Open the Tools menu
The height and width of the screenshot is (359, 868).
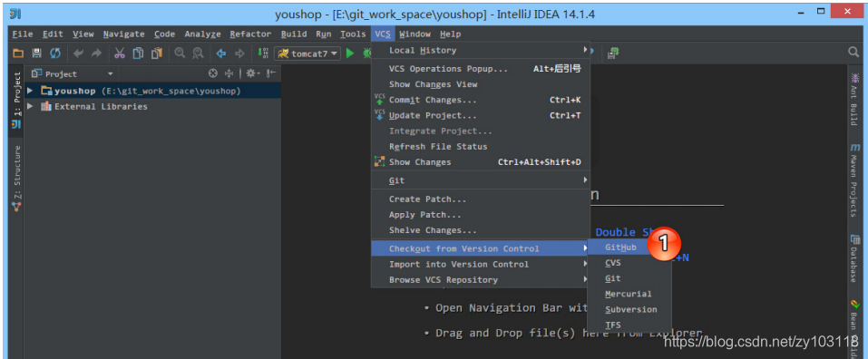pos(353,34)
